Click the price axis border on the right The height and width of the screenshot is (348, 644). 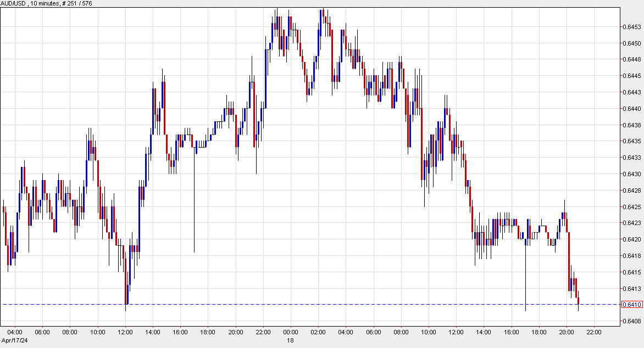(620, 165)
